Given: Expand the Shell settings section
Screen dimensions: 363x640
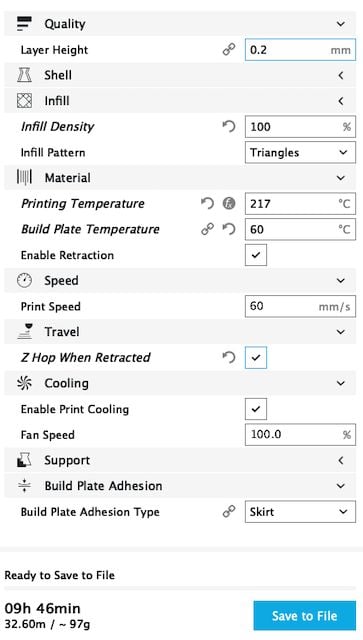Looking at the screenshot, I should [x=180, y=76].
